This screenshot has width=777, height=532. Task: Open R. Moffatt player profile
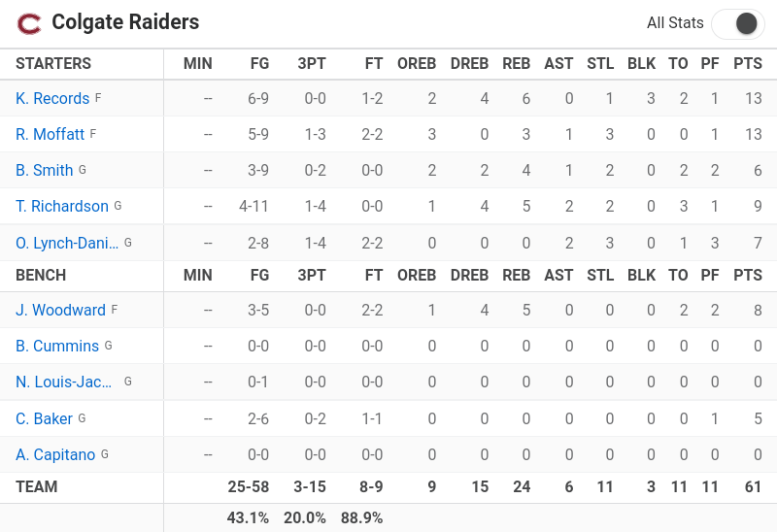(51, 134)
